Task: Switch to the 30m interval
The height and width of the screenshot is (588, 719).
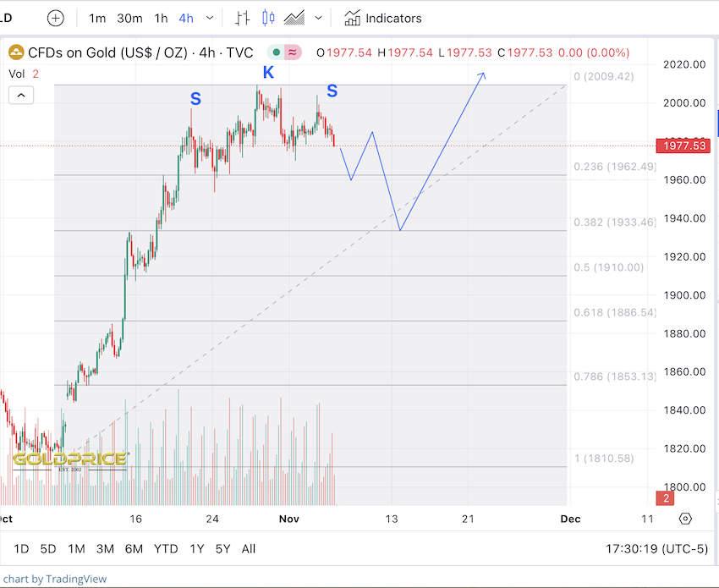Action: (129, 18)
